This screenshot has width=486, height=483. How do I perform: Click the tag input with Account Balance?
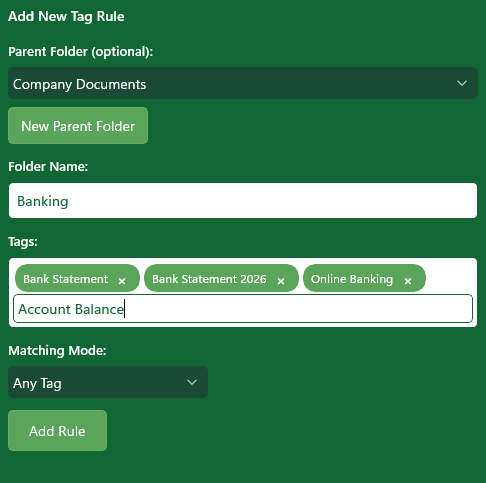pos(243,309)
